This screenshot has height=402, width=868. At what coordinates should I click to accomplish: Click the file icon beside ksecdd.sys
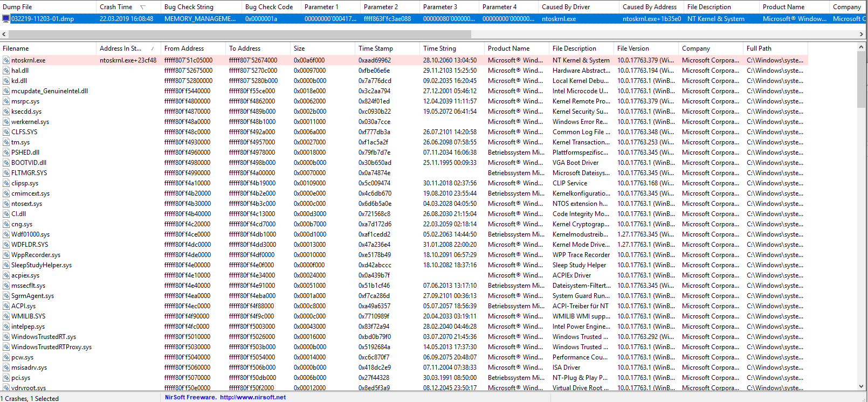6,112
